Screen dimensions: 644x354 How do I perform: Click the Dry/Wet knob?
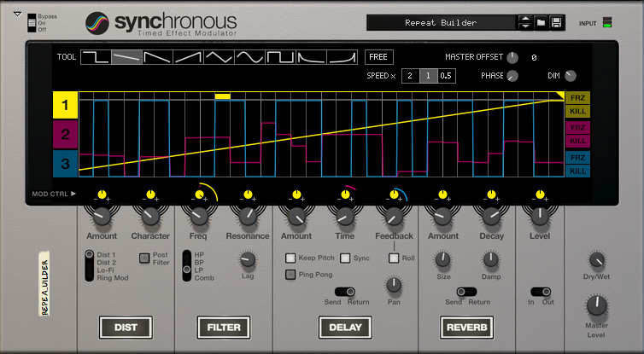point(597,261)
